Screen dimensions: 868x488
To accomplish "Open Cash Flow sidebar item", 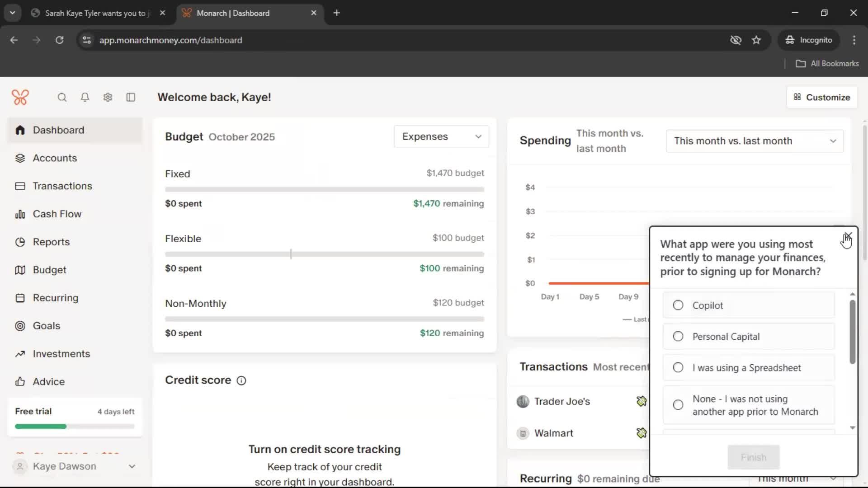I will [x=57, y=214].
